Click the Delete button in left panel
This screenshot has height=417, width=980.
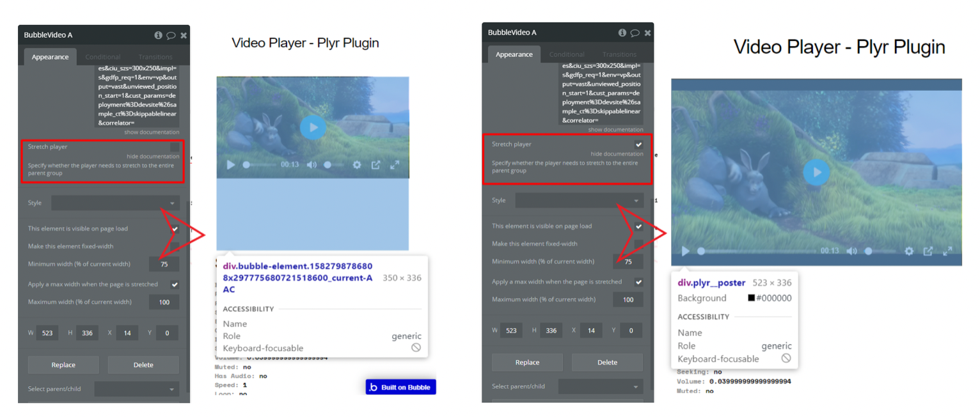coord(143,365)
